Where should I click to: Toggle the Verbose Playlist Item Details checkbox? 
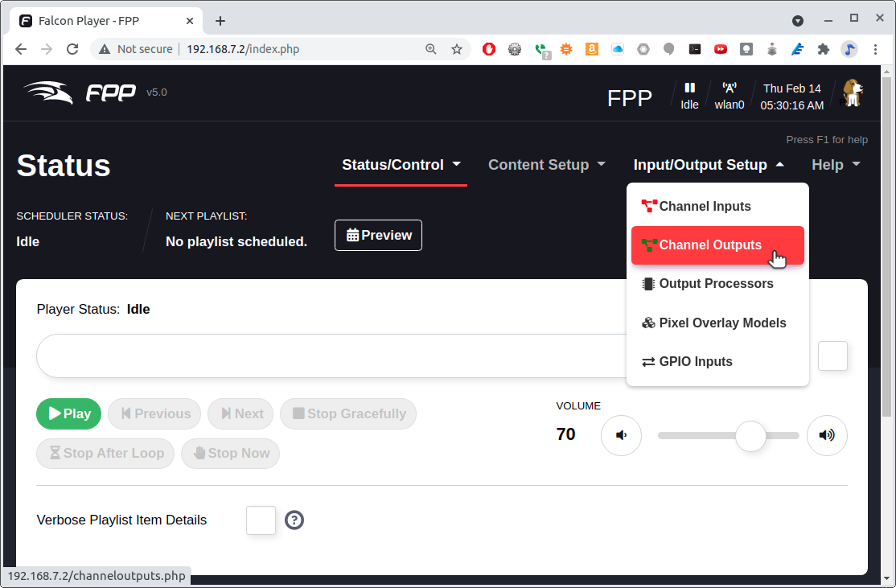(x=261, y=520)
